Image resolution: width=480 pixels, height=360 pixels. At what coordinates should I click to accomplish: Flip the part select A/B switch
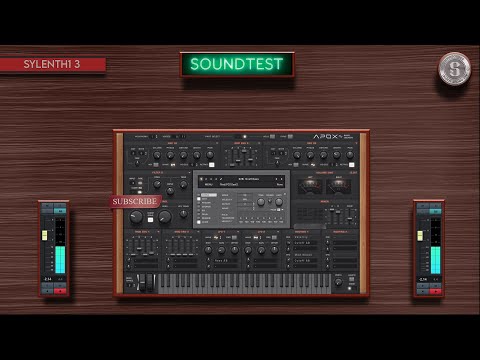(241, 136)
